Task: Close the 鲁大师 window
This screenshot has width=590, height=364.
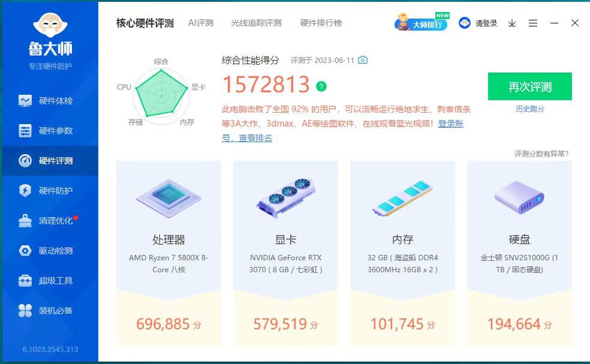Action: 575,23
